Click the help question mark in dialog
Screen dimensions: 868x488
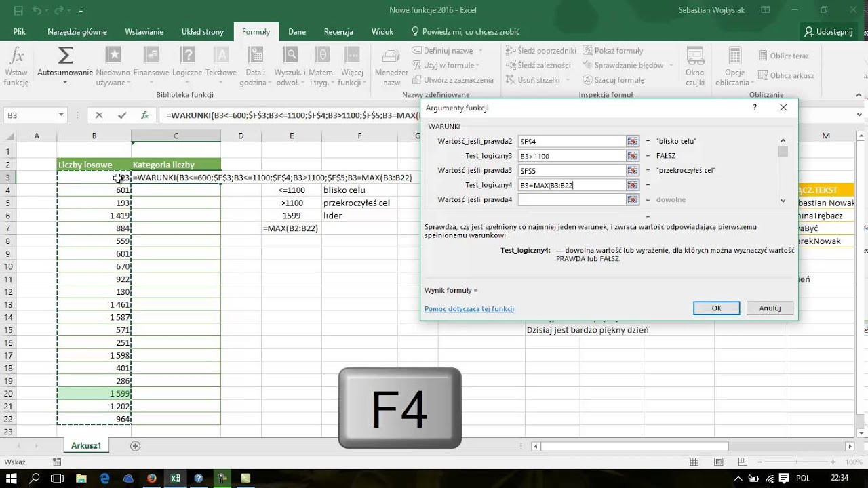pos(755,108)
